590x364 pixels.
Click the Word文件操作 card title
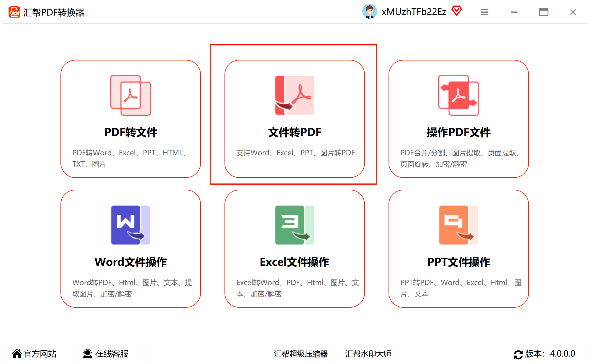click(x=131, y=262)
